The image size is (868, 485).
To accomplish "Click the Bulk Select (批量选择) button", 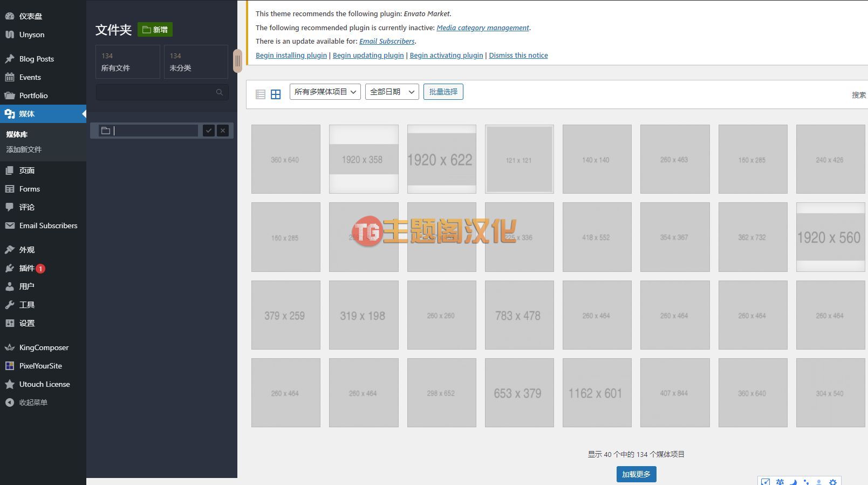I will coord(443,92).
